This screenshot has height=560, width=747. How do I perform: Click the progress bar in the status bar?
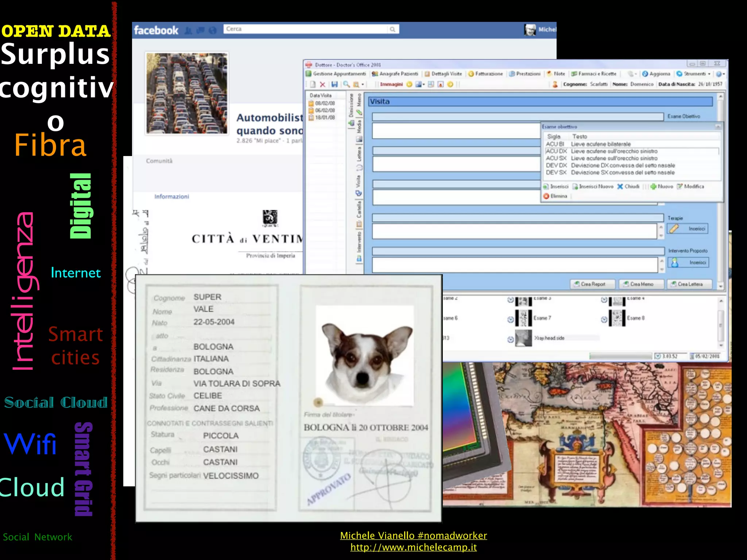click(x=620, y=356)
